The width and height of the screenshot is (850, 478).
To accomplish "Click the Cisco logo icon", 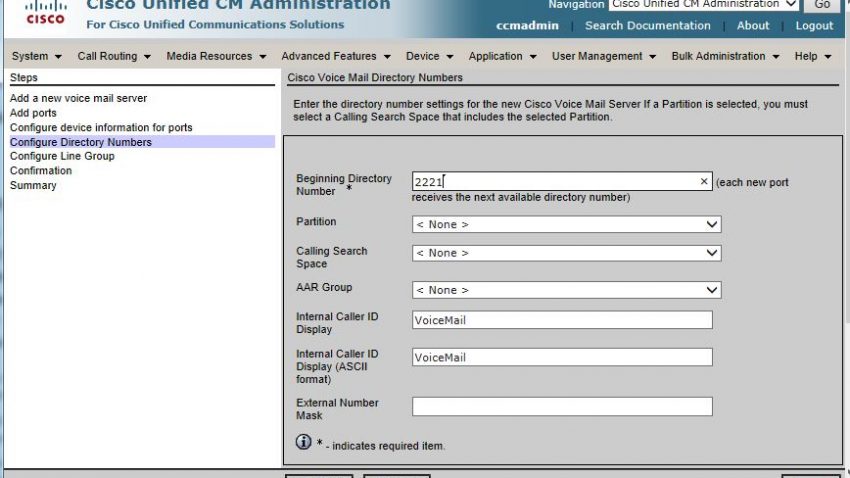I will 45,12.
